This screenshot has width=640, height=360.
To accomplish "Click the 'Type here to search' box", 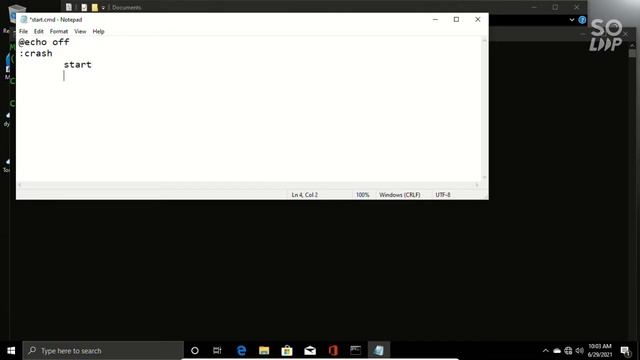I will point(103,351).
